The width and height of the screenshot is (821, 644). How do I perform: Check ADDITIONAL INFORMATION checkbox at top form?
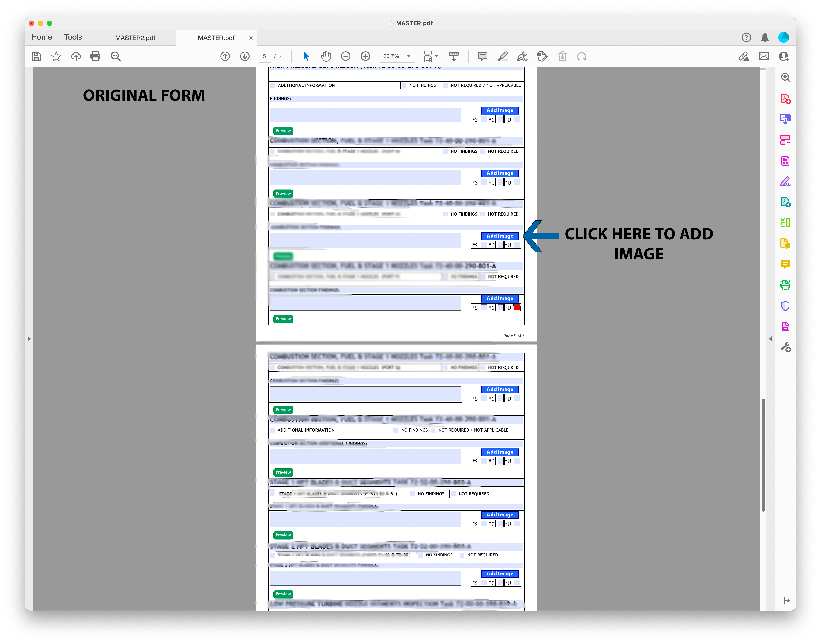[272, 86]
